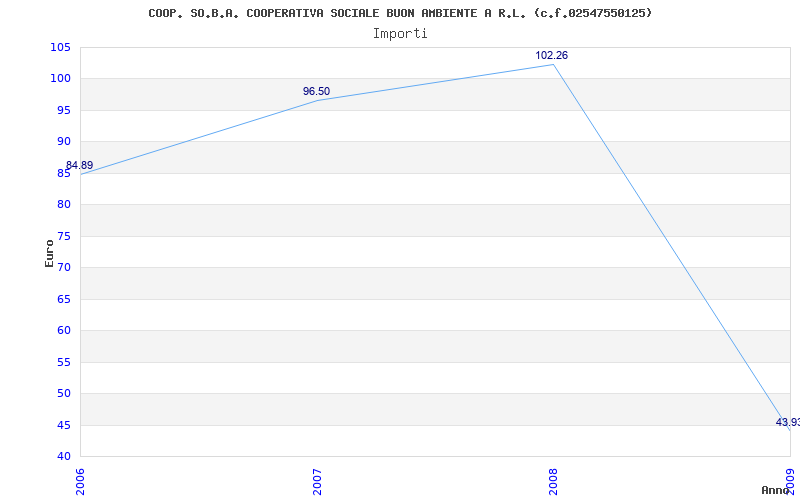Select the 2008 year axis label
The width and height of the screenshot is (800, 500).
pyautogui.click(x=554, y=482)
